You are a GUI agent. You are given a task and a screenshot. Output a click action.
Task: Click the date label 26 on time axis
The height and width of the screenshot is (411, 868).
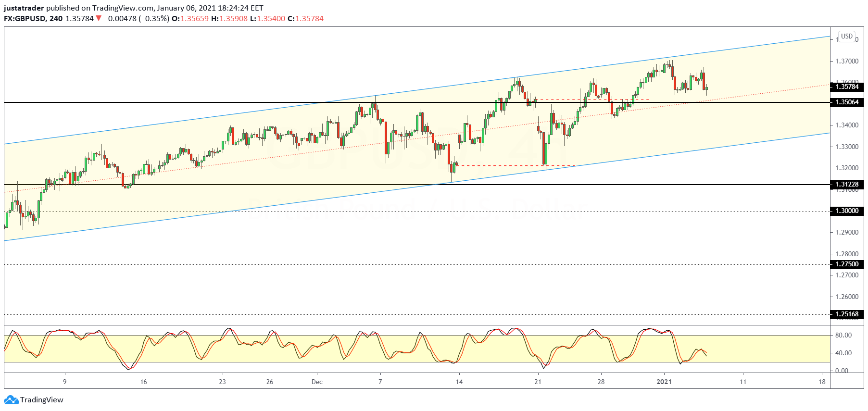(270, 382)
